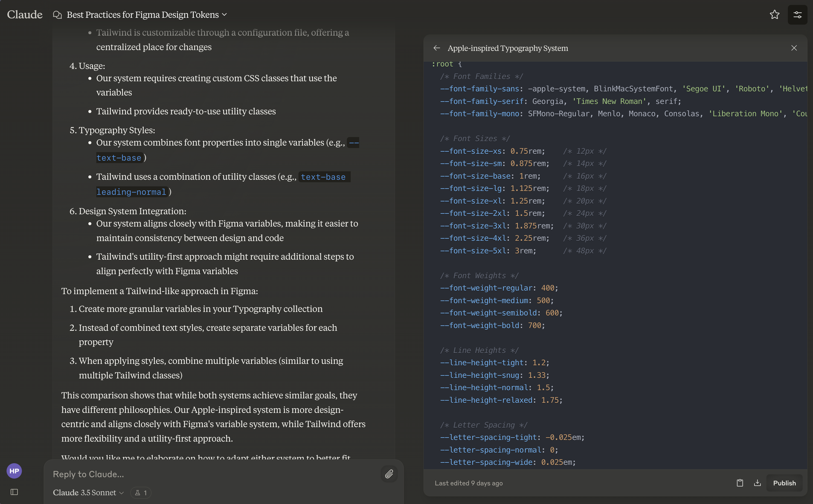This screenshot has width=813, height=504.
Task: Click the flask feature preview badge
Action: pos(141,493)
